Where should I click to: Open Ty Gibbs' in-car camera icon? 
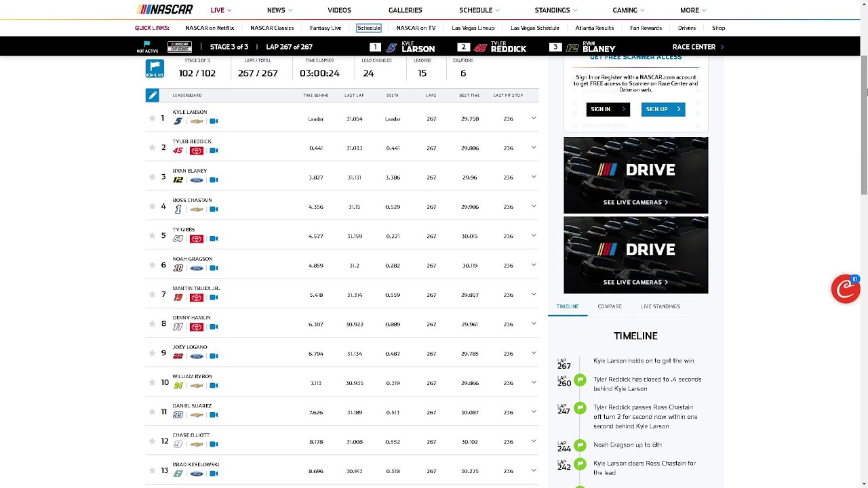click(x=214, y=239)
